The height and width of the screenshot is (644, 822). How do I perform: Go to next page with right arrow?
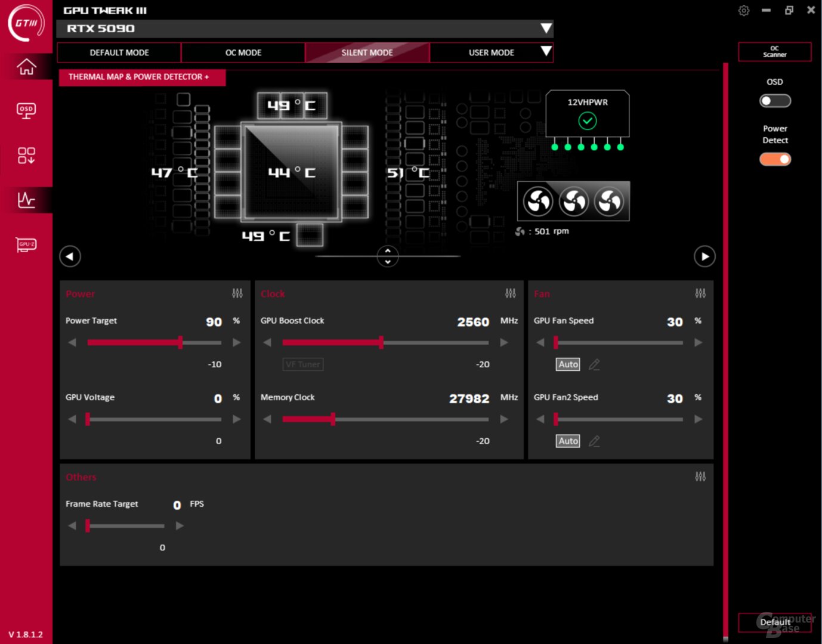click(x=704, y=256)
